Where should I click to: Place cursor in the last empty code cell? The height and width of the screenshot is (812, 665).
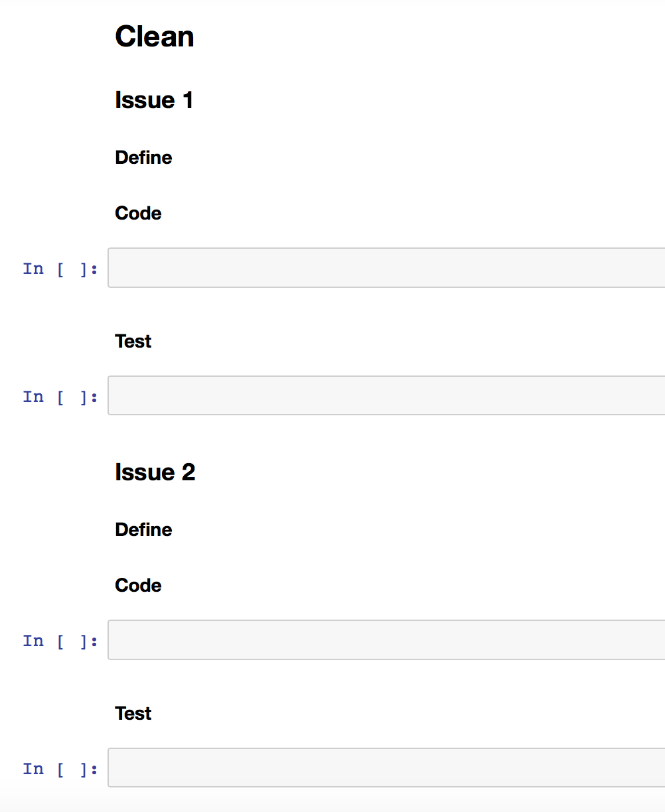coord(386,768)
